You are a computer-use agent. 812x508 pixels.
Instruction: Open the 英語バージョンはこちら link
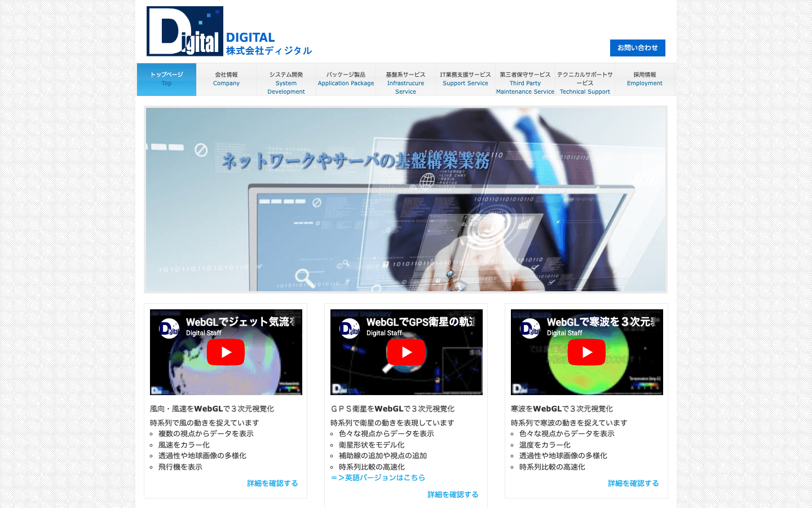[378, 478]
